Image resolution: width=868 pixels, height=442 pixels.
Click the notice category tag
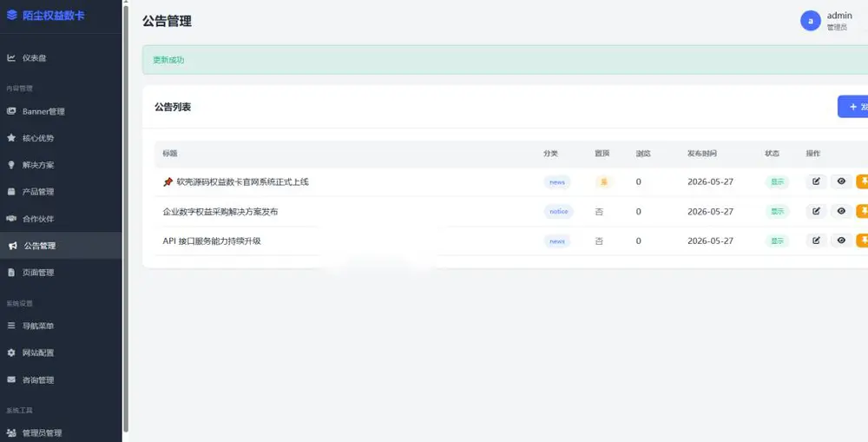[558, 212]
